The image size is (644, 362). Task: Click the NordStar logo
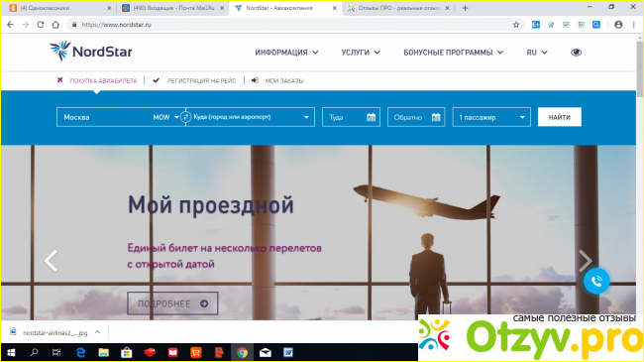(91, 52)
